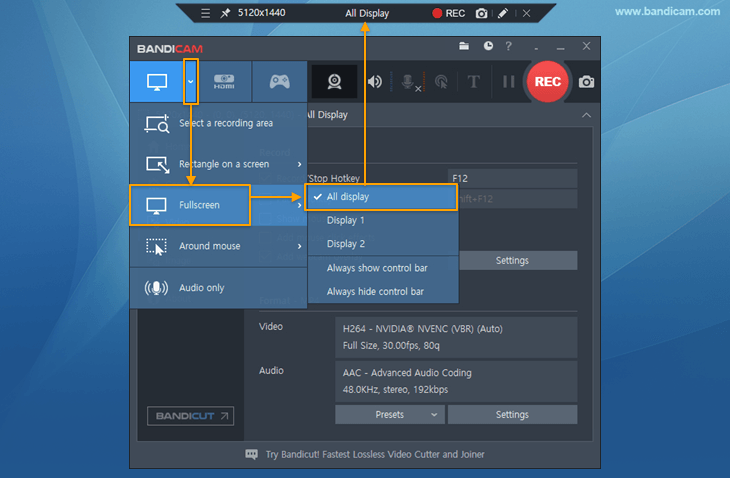Take a screenshot from the top control bar

point(481,13)
